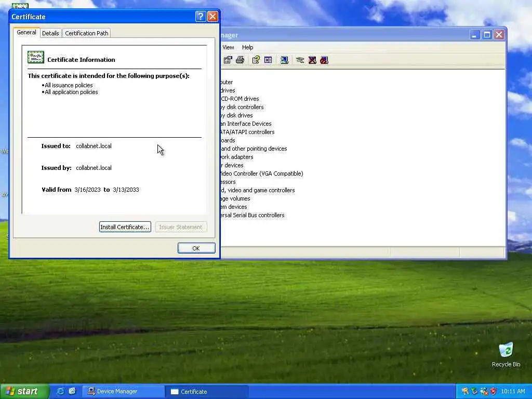Close the Device Manager window
532x399 pixels.
click(499, 35)
